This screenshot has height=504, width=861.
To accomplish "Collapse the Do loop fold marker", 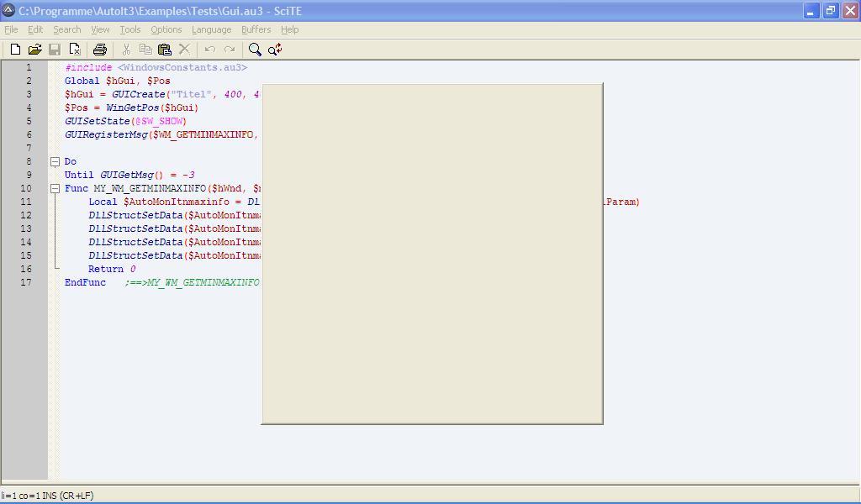I will click(55, 161).
